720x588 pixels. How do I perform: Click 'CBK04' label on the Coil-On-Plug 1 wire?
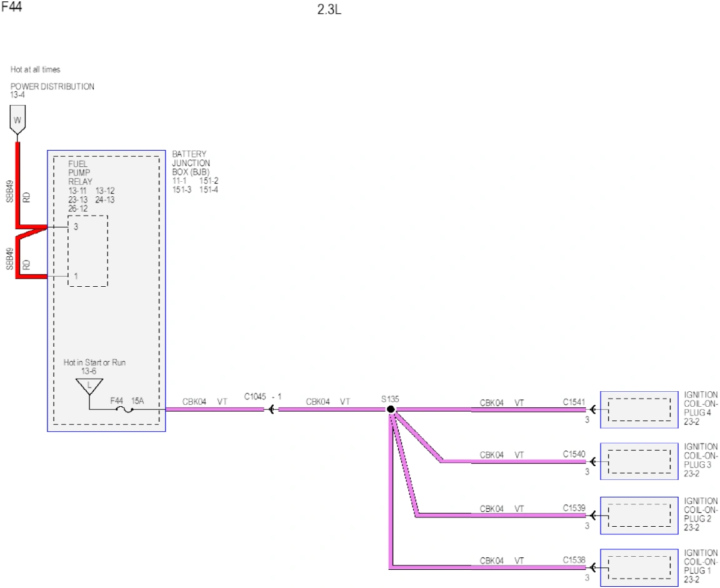[x=492, y=561]
